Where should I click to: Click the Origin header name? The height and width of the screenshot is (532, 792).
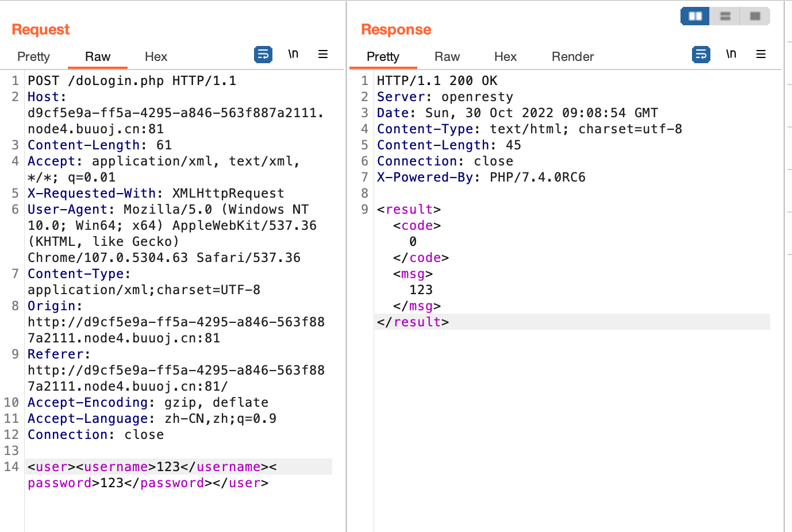(x=51, y=306)
